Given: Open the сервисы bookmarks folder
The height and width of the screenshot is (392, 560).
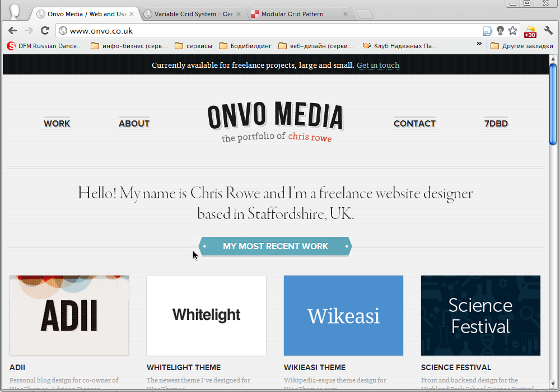Looking at the screenshot, I should click(x=194, y=46).
